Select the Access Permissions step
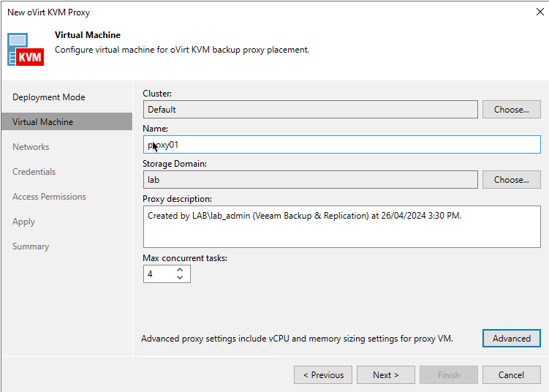 click(49, 197)
